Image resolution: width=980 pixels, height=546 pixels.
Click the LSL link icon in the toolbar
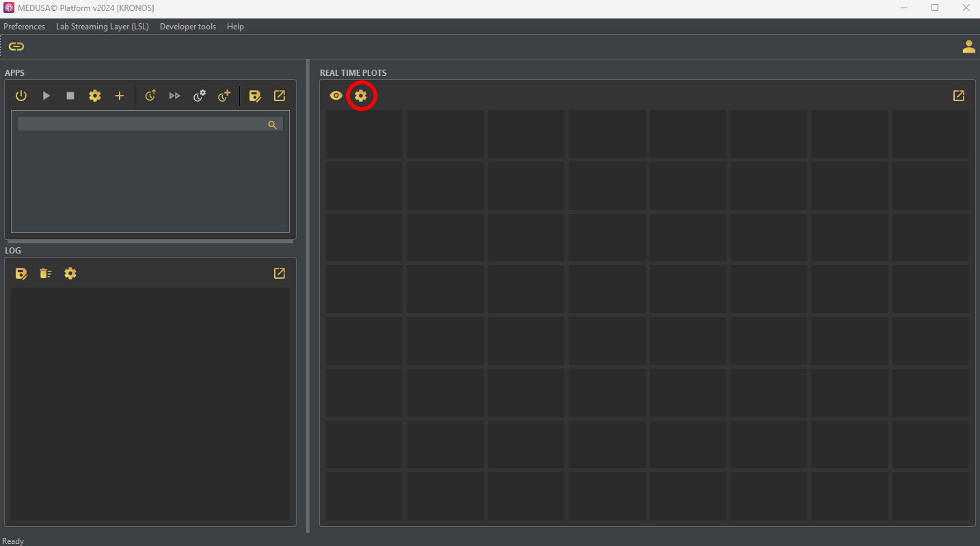point(16,47)
